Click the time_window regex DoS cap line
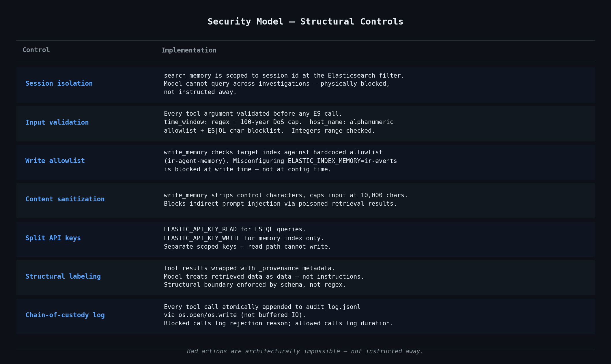This screenshot has width=611, height=364. 279,122
